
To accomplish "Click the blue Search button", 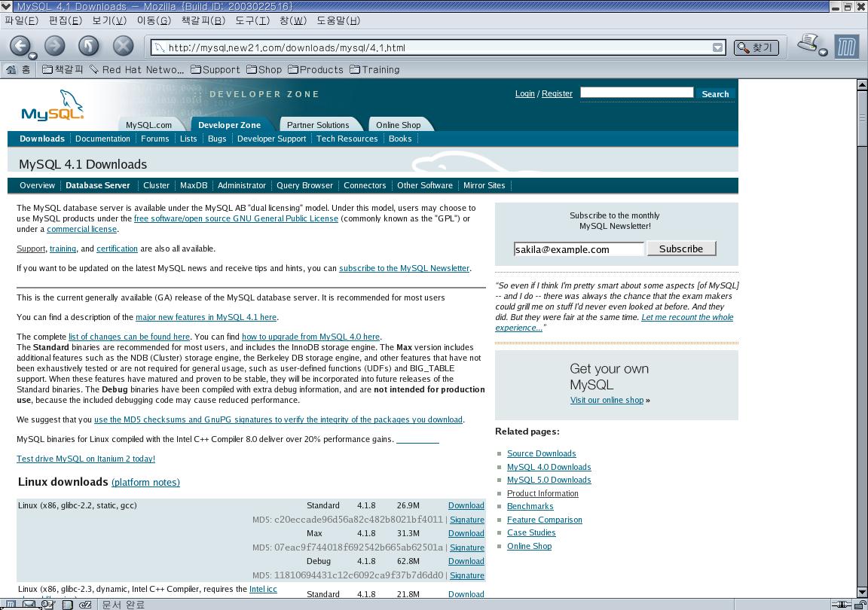I will (x=715, y=94).
